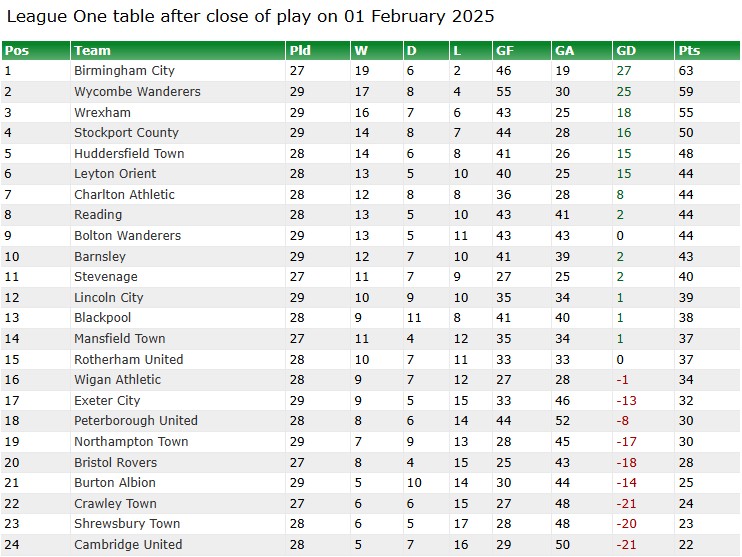Click the League One table title

250,16
